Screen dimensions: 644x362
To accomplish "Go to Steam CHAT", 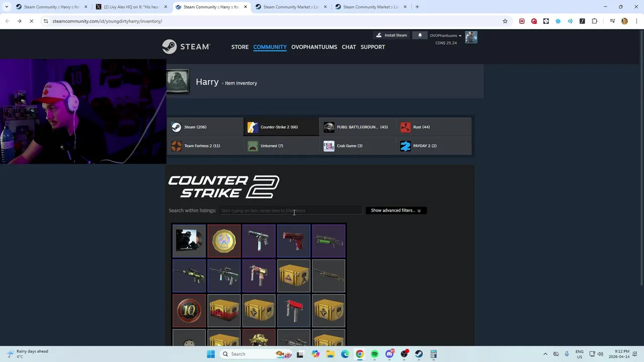I will [349, 47].
